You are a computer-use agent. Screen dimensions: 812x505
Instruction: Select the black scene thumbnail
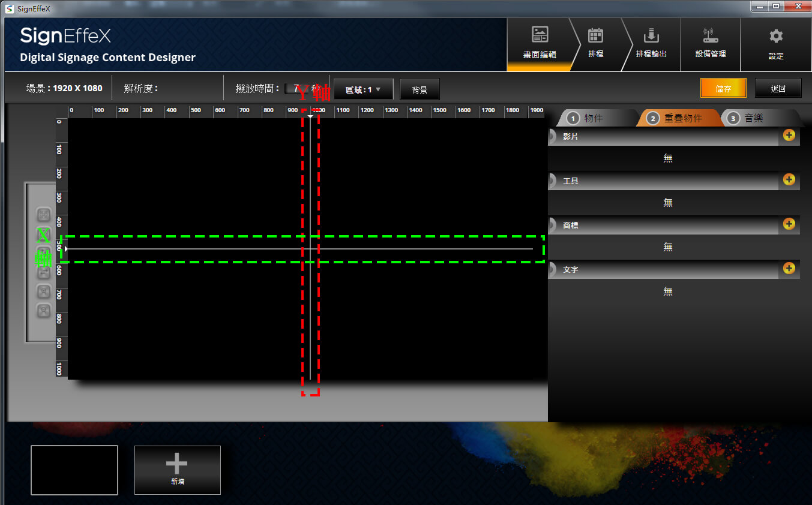[74, 470]
